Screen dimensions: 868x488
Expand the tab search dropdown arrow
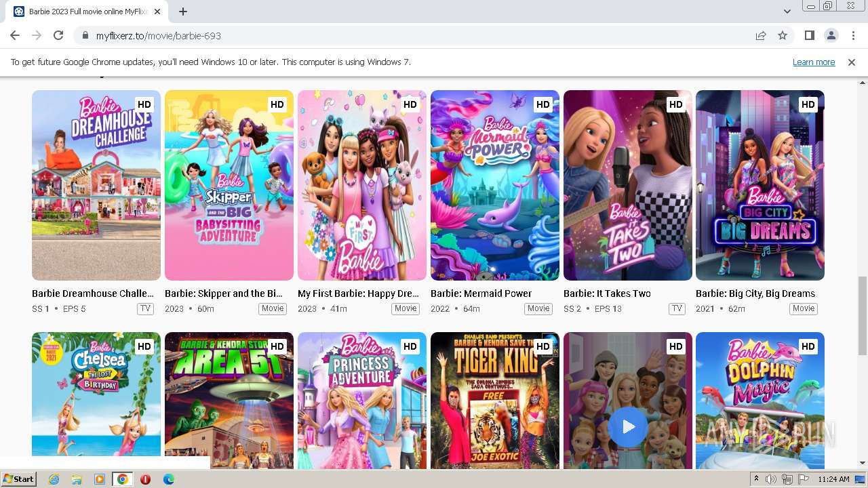coord(787,12)
